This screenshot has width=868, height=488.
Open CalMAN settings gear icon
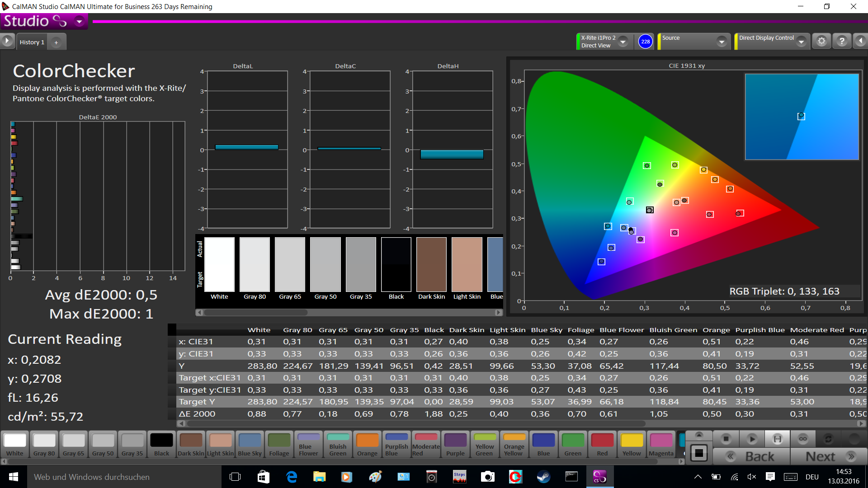tap(821, 42)
